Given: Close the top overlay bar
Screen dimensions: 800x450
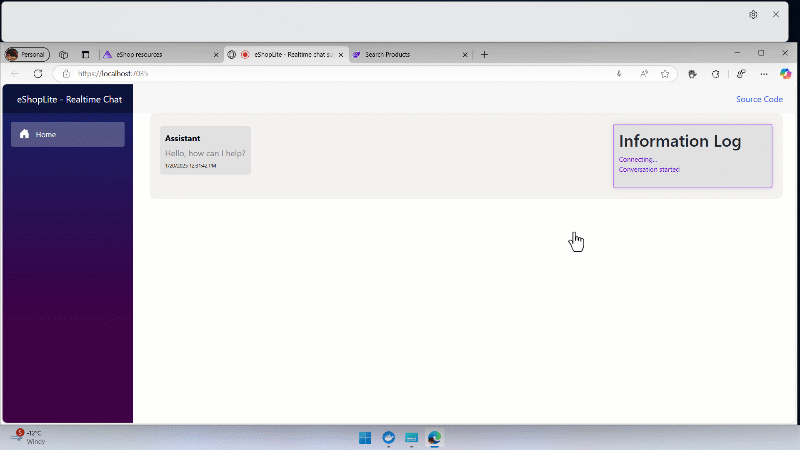Looking at the screenshot, I should click(776, 14).
